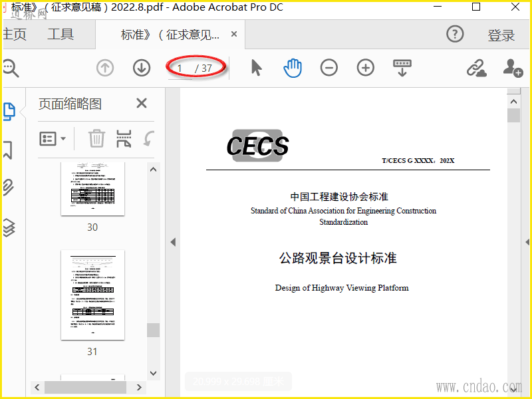Click thumbnail panel scroll right arrow

coord(139,387)
